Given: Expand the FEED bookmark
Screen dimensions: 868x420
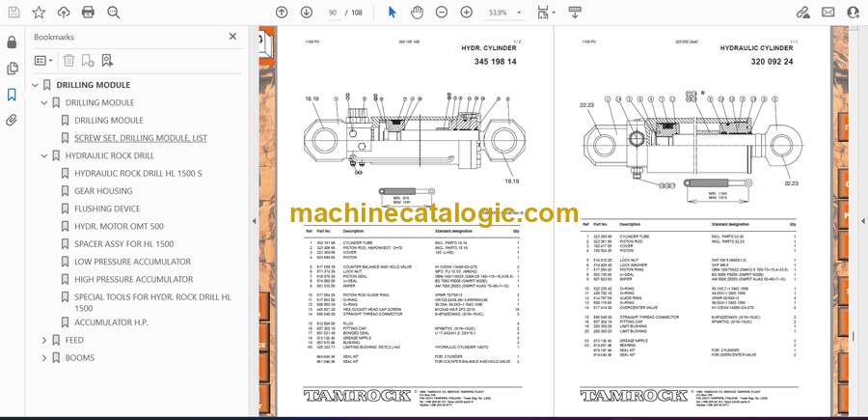Looking at the screenshot, I should pos(44,340).
